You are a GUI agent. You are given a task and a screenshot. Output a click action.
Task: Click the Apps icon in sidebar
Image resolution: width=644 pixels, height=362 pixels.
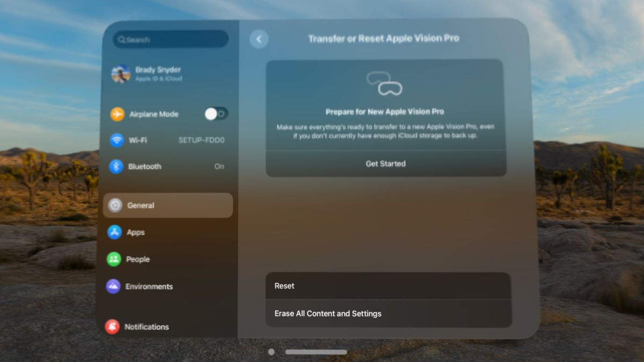115,232
